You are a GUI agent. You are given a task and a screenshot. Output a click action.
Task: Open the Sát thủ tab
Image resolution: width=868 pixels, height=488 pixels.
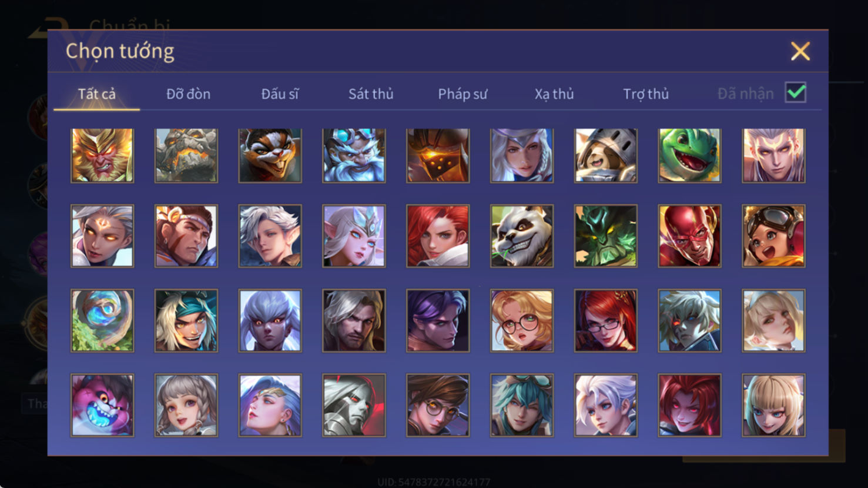pyautogui.click(x=371, y=94)
